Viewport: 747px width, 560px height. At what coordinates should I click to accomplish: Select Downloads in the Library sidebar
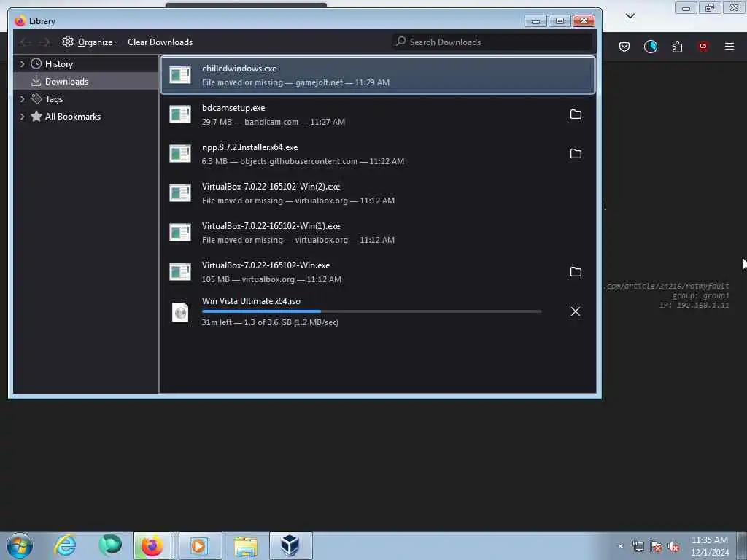pyautogui.click(x=86, y=82)
